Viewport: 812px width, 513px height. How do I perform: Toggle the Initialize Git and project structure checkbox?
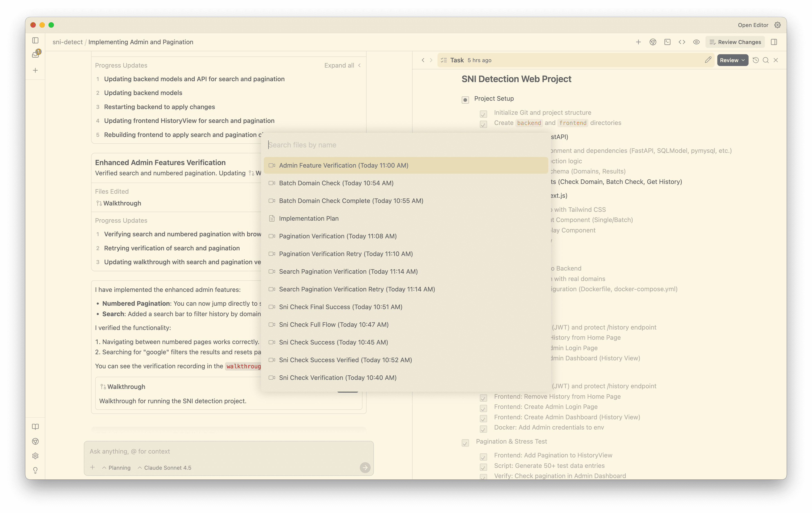(483, 114)
